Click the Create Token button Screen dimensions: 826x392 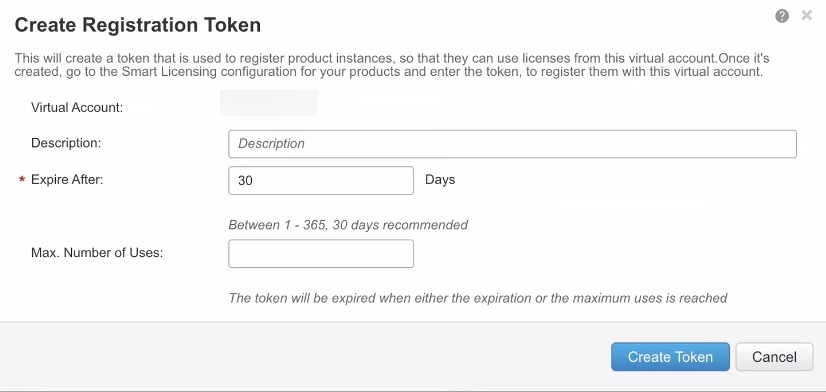(x=670, y=357)
